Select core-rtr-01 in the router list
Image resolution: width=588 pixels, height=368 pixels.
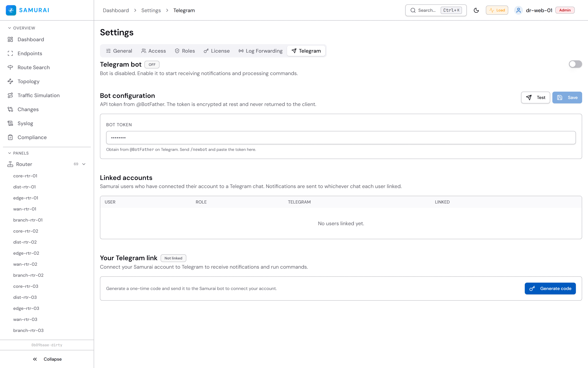25,176
